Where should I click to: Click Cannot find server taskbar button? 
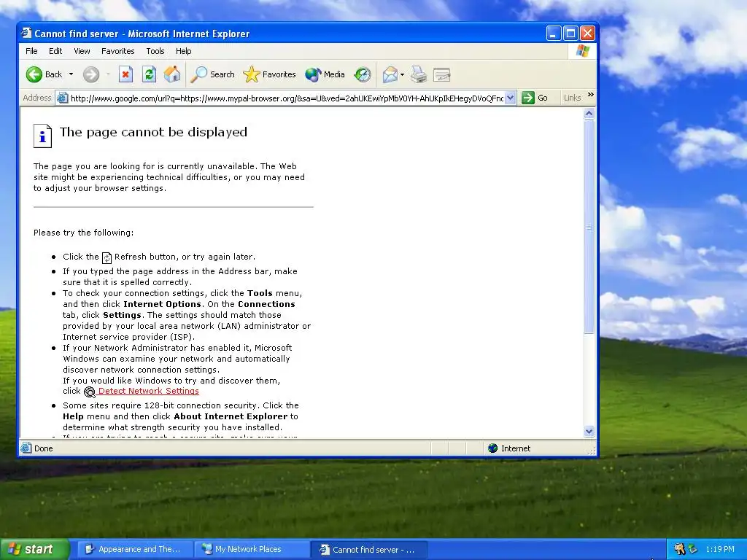[x=369, y=550]
